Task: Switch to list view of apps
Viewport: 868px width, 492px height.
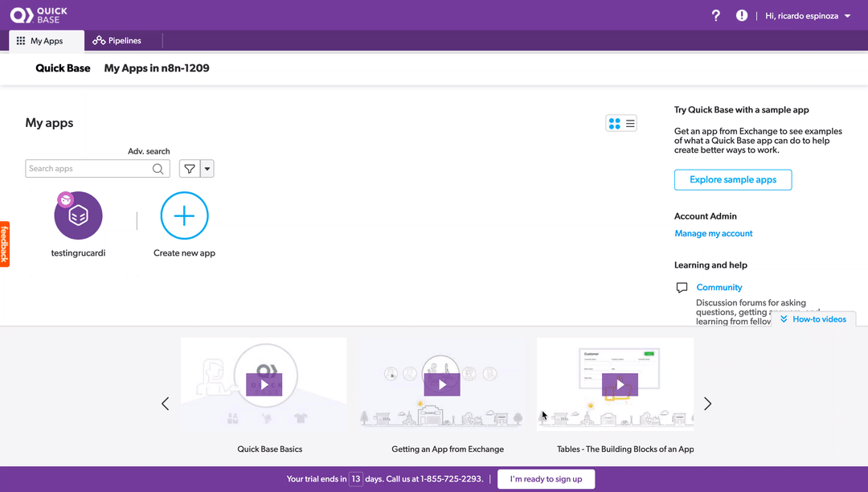Action: [630, 123]
